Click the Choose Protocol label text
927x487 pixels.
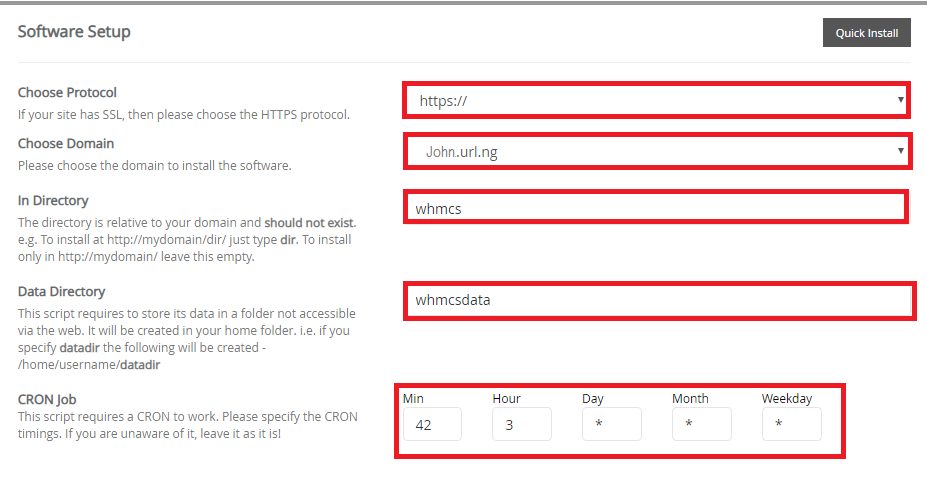[x=67, y=93]
